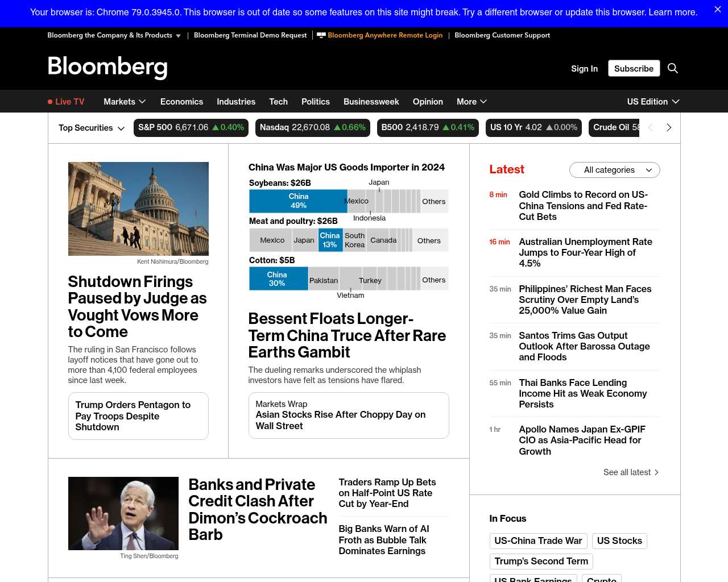Screen dimensions: 728x582
Task: Open Trump Orders Pentagon to Pay Troops
Action: pos(138,416)
